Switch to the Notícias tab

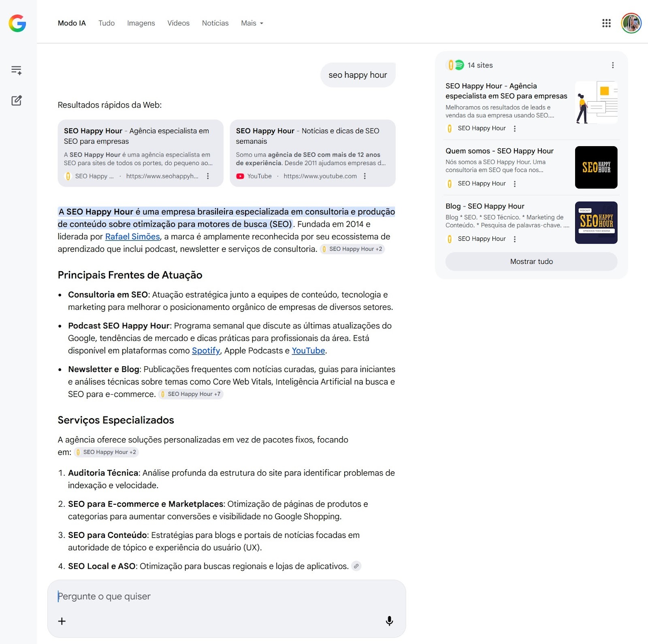[x=215, y=23]
